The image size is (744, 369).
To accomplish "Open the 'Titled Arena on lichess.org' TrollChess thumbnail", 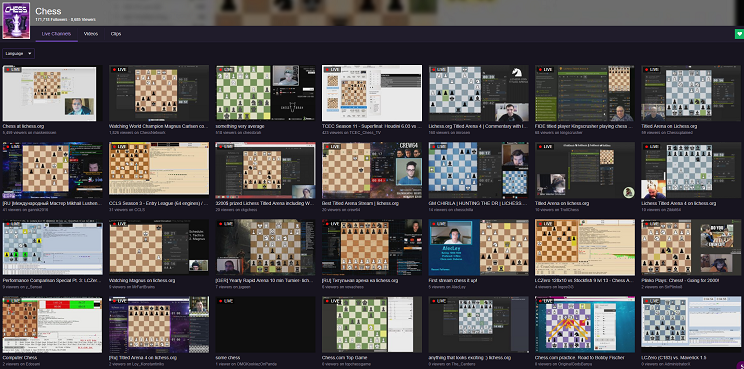I will pos(585,170).
